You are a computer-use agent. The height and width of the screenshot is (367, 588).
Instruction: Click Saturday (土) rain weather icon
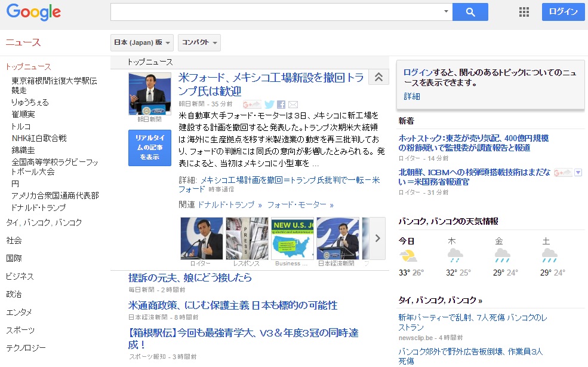(550, 255)
